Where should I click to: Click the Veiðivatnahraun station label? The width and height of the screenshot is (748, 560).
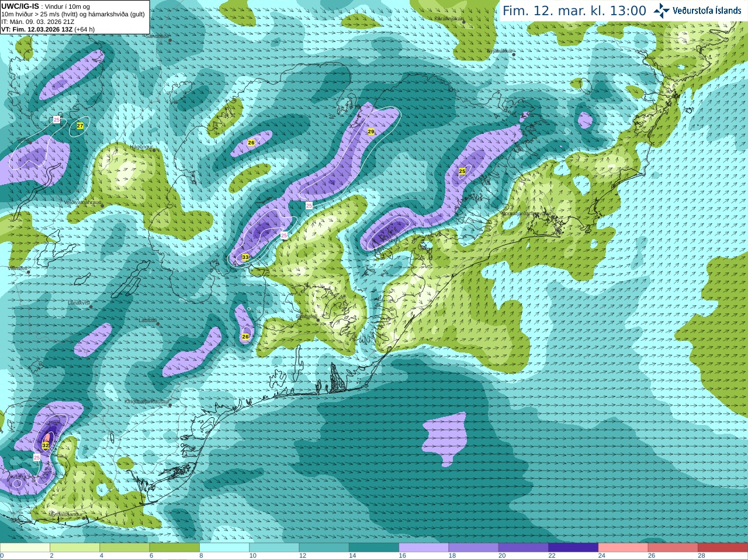(x=83, y=202)
